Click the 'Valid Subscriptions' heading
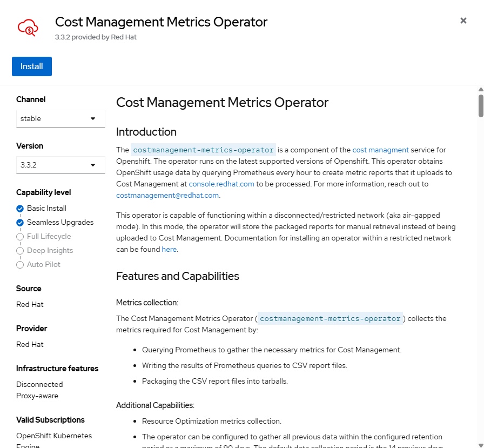The image size is (484, 448). click(50, 420)
